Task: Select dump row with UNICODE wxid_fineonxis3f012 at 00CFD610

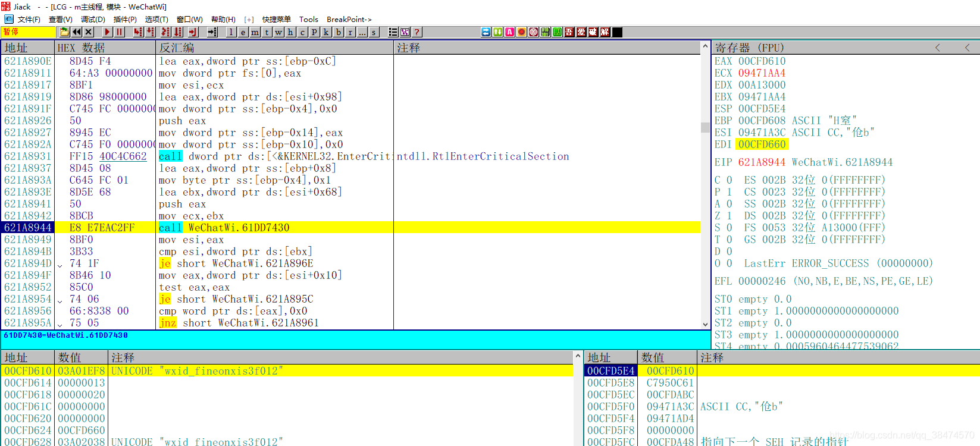Action: pos(287,371)
